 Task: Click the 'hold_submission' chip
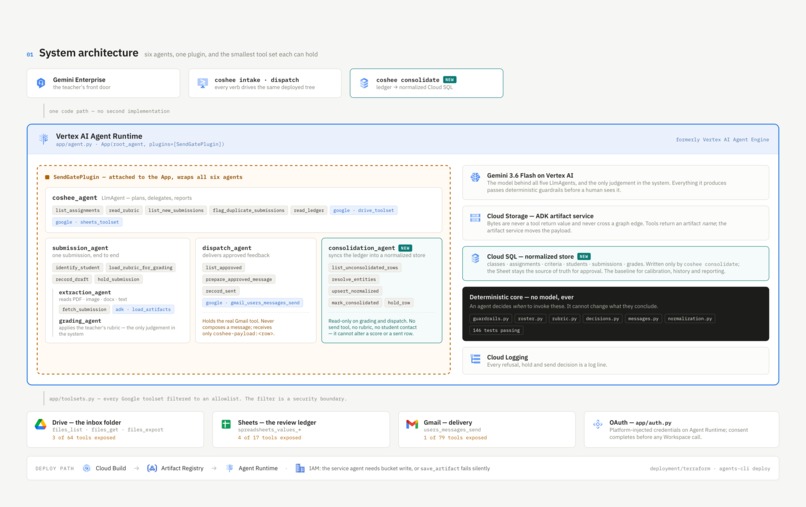click(x=118, y=279)
